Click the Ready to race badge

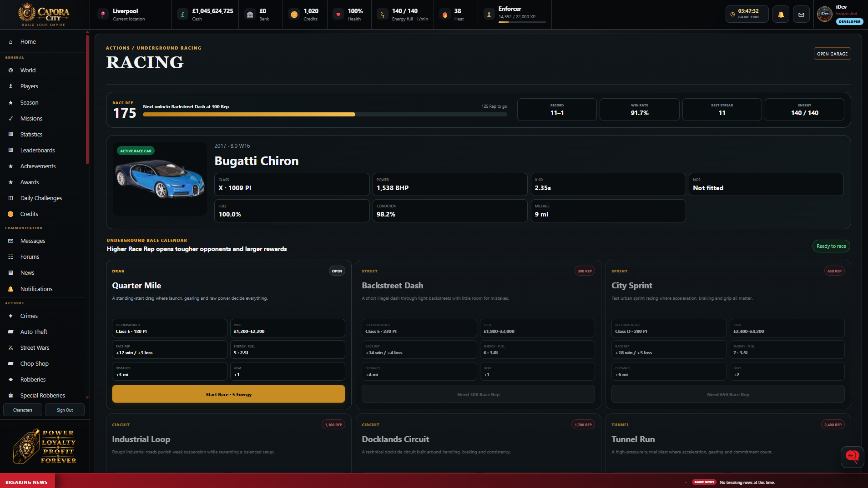(x=831, y=247)
